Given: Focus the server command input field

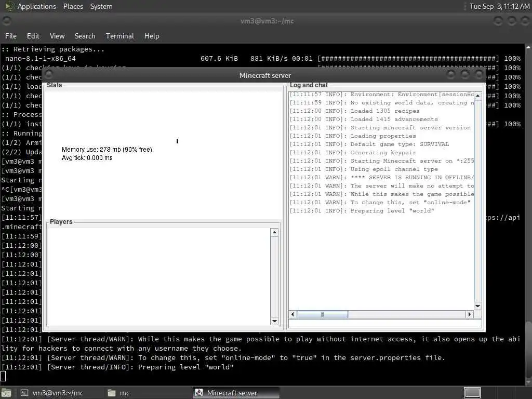Looking at the screenshot, I should pos(385,324).
